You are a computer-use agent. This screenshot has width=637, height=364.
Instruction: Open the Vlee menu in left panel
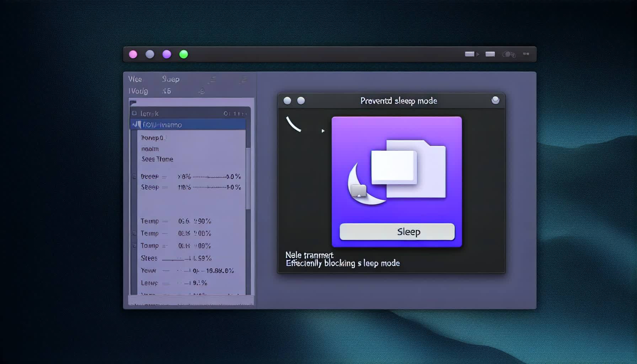135,79
